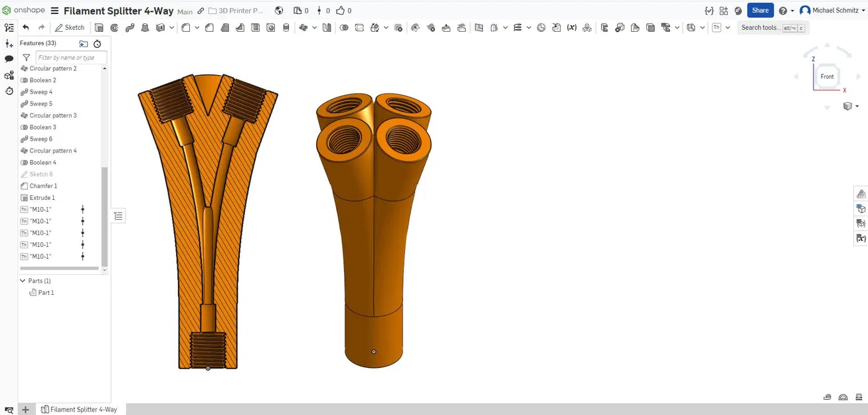The height and width of the screenshot is (415, 868).
Task: Click the Share button
Action: (760, 10)
